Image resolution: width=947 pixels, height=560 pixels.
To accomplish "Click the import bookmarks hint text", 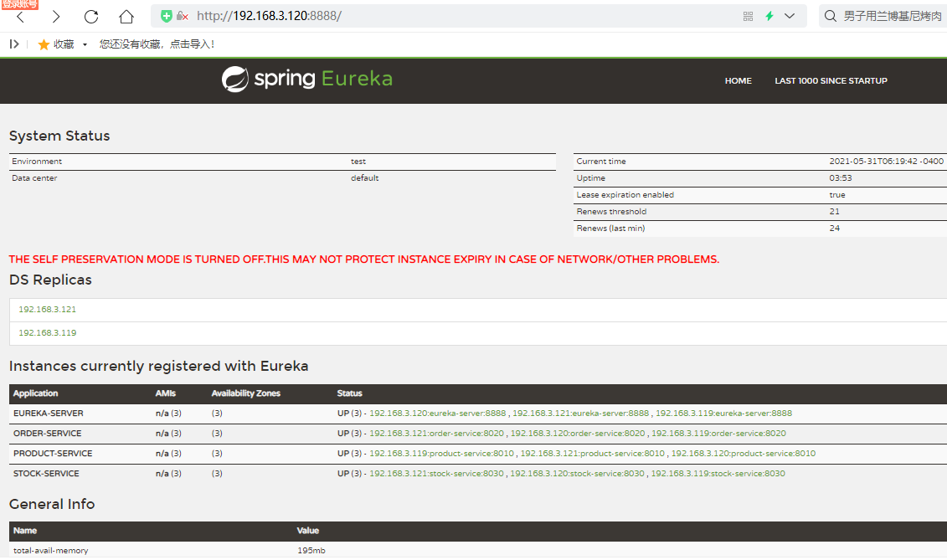I will coord(157,44).
